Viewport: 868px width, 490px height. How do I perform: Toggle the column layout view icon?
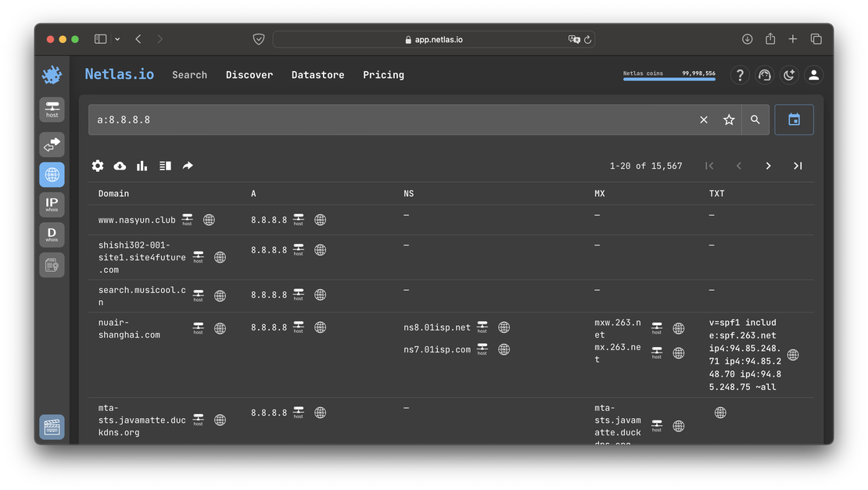click(165, 166)
